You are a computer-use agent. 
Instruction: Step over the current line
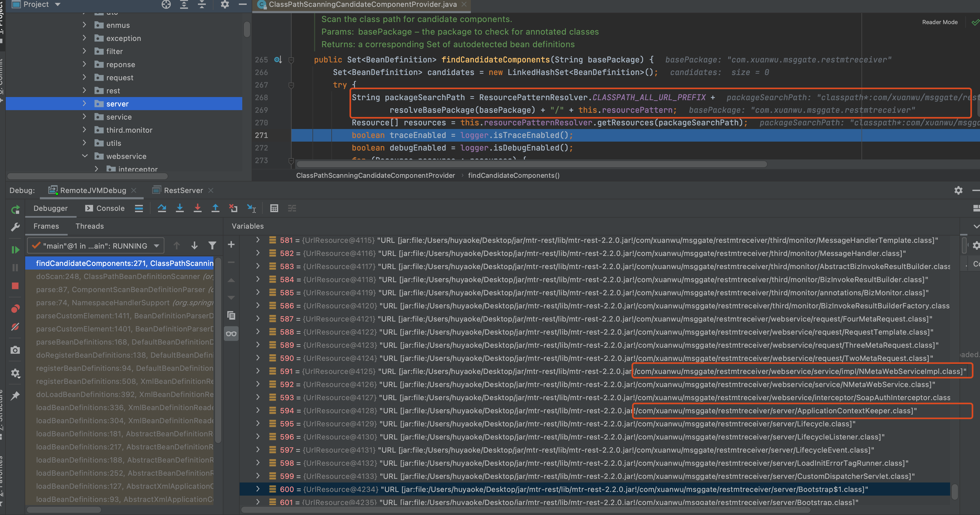click(162, 208)
